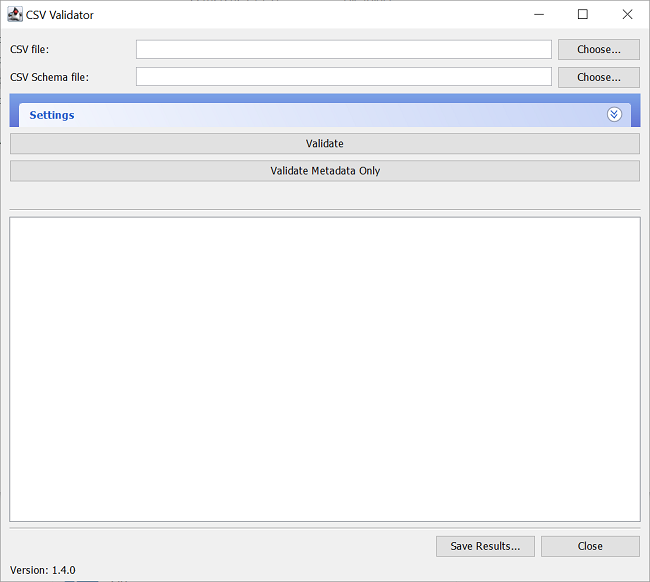
Task: Click inside the CSV Schema file path field
Action: coord(343,77)
